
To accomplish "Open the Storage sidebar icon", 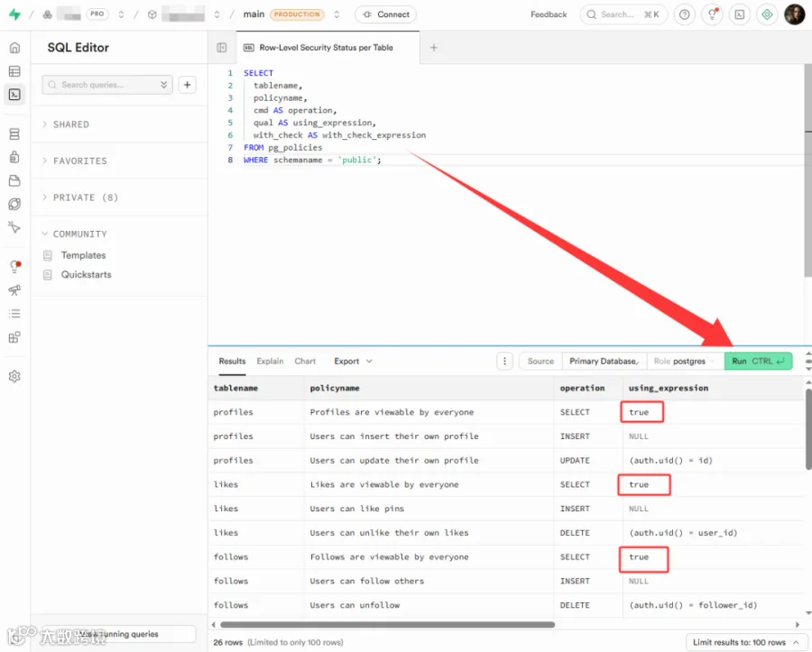I will pos(15,180).
